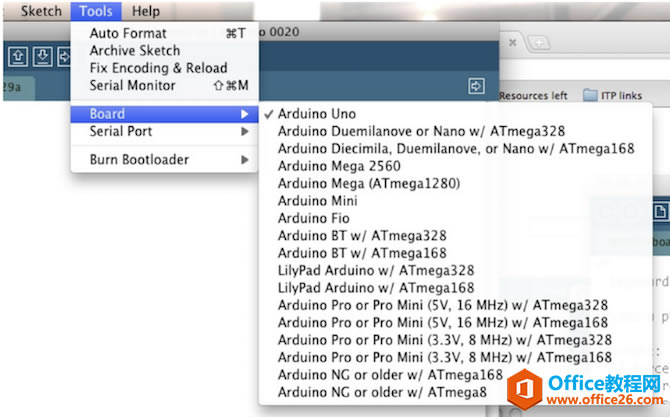This screenshot has height=417, width=670.
Task: Open the Serial Monitor menu item
Action: click(x=165, y=85)
